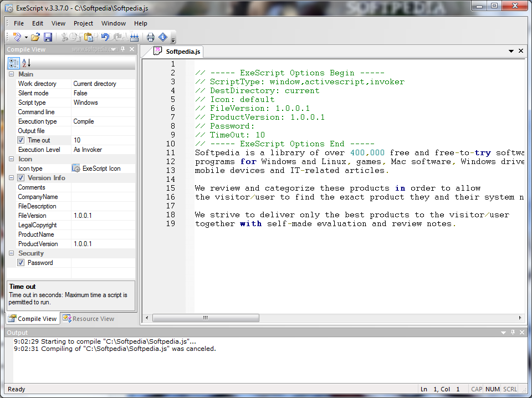This screenshot has width=532, height=398.
Task: Pin the Compile View panel
Action: click(x=123, y=49)
